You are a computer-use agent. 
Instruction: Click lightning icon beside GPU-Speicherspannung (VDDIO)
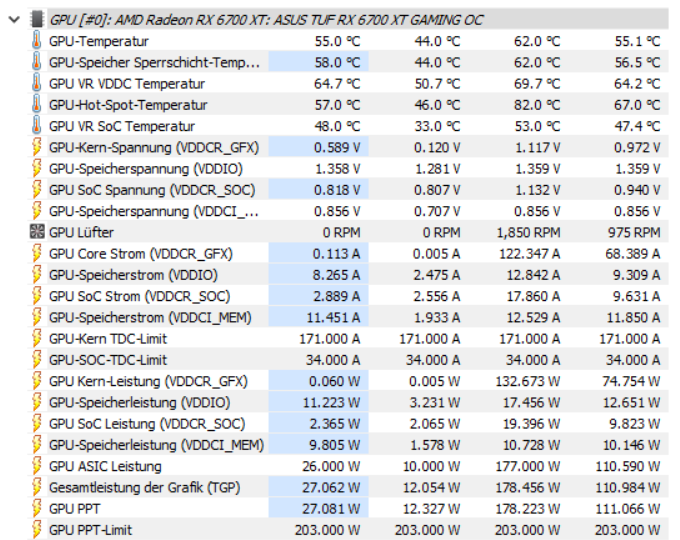[37, 168]
